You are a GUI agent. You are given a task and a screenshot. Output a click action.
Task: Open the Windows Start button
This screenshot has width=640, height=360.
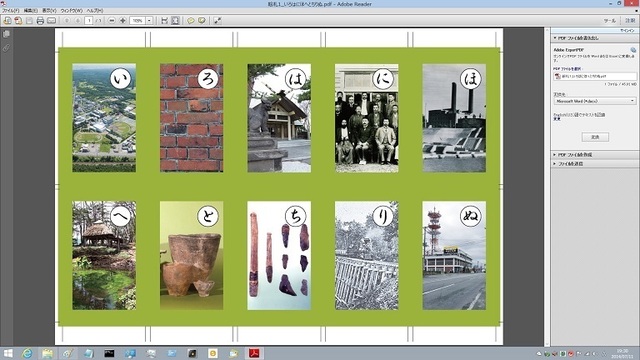tap(7, 353)
